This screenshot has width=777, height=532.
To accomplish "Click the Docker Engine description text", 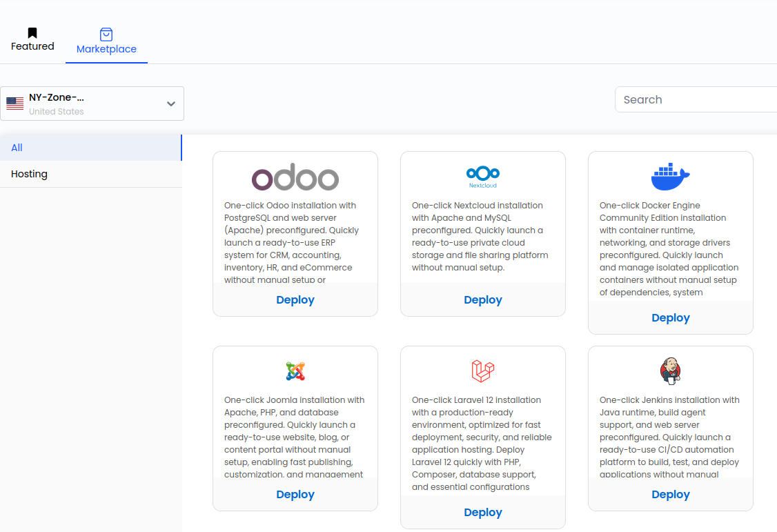I will pos(669,248).
